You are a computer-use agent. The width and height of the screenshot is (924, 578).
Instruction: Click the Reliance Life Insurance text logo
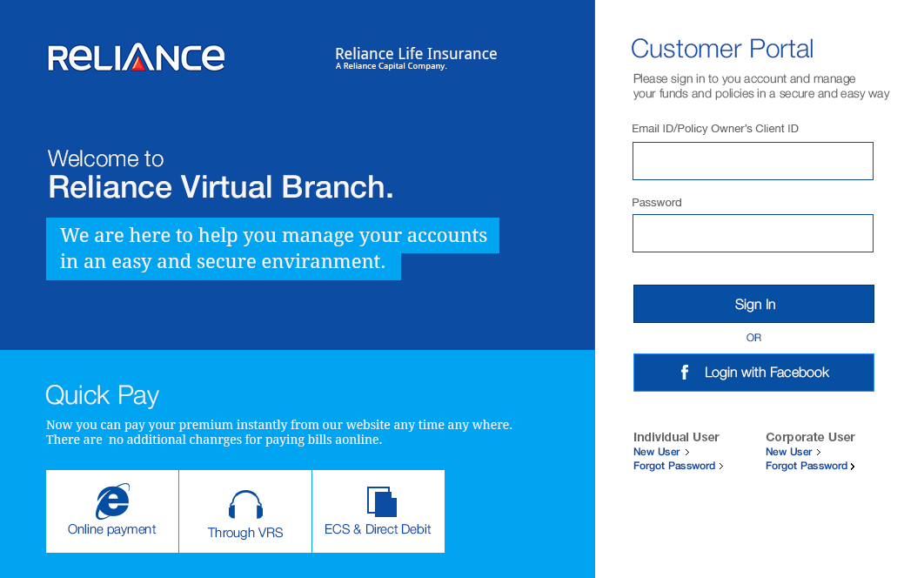416,57
